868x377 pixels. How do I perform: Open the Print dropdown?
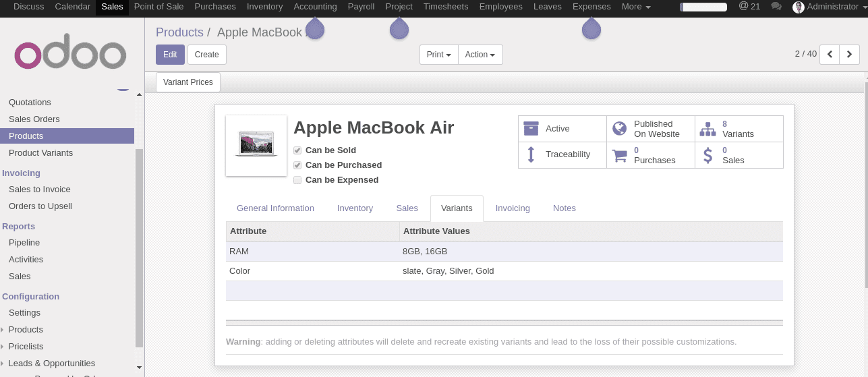[x=439, y=55]
